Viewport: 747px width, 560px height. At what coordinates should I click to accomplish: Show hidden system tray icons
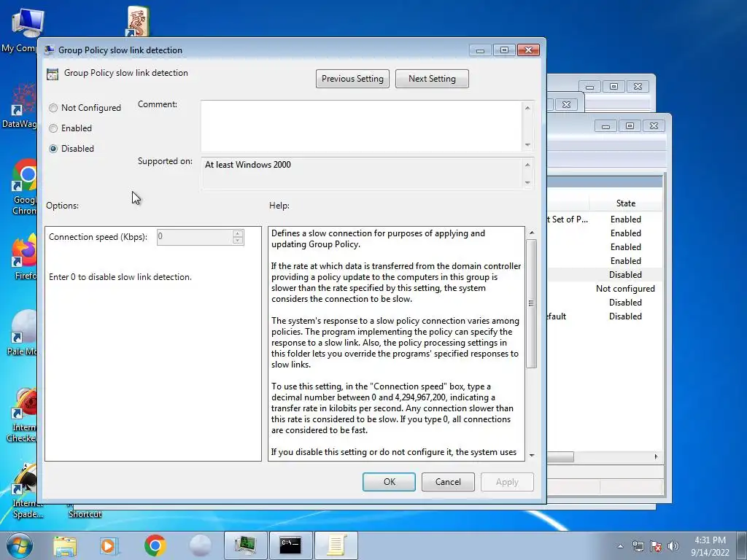point(620,546)
